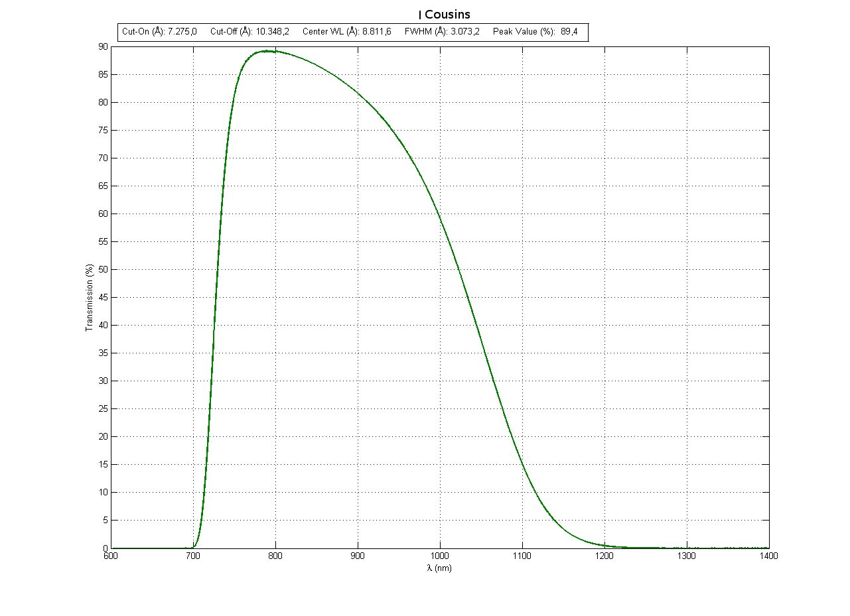Select the Cut-Off (Å): 10.348,2 value

[249, 31]
